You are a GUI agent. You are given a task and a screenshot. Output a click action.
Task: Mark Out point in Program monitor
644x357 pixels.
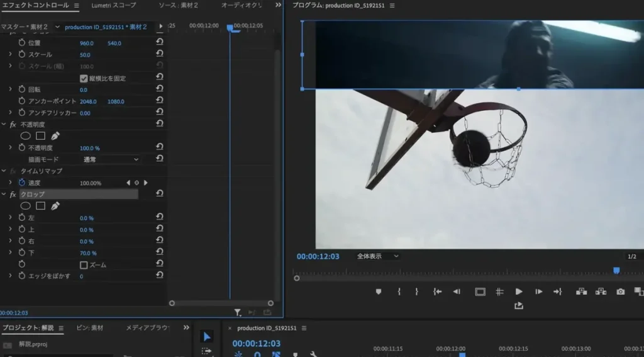[x=416, y=292]
